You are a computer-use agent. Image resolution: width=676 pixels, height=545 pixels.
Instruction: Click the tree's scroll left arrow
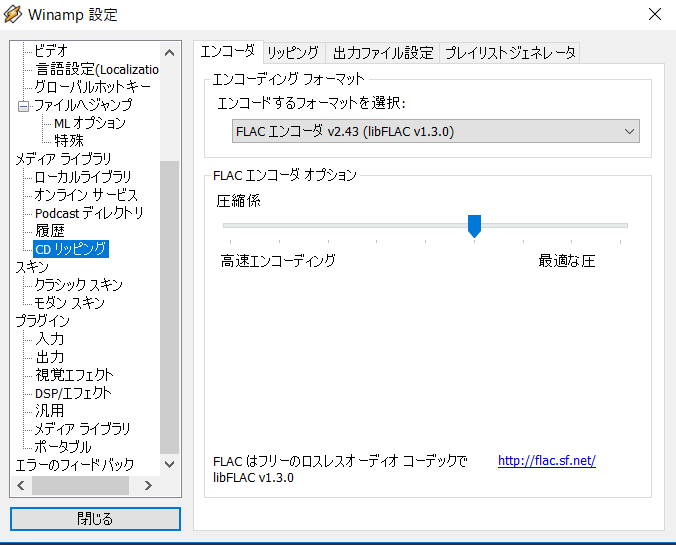[21, 485]
